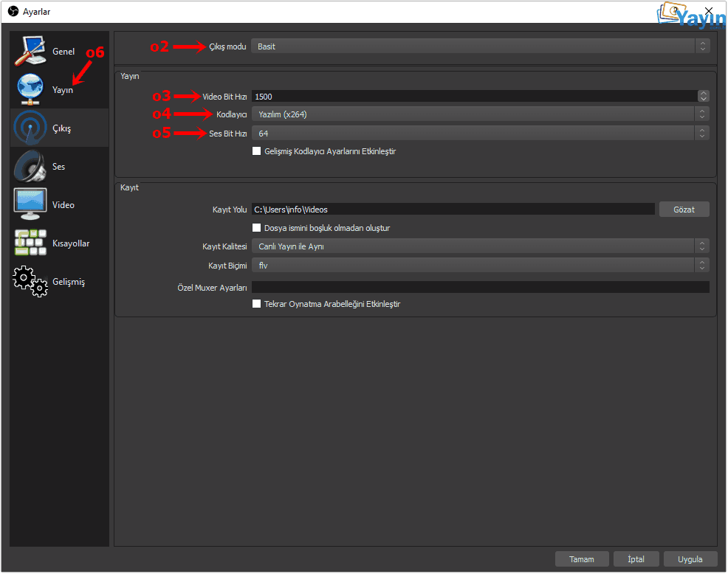Open the Kayıt Biçimi dropdown showing flv
The height and width of the screenshot is (574, 728).
[481, 265]
